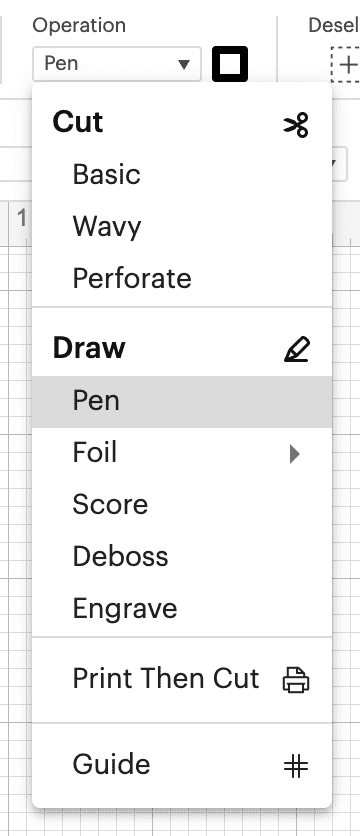Click the printer icon next to Print Then Cut
The height and width of the screenshot is (836, 360).
(x=296, y=680)
